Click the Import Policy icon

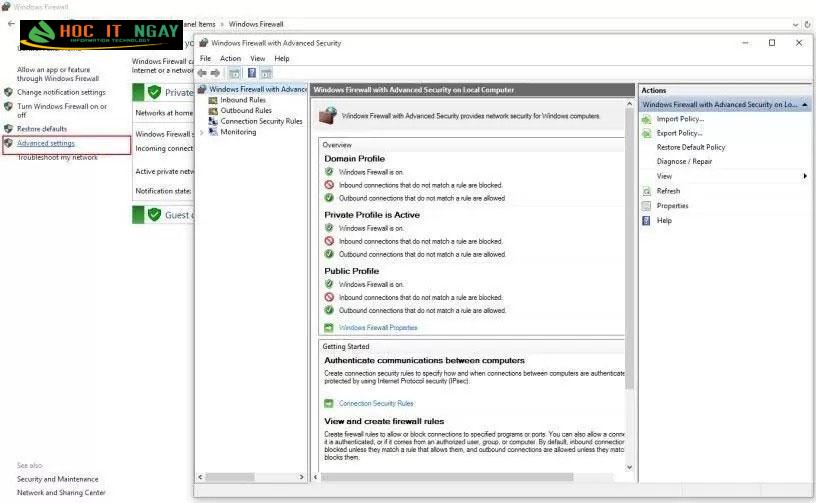pyautogui.click(x=646, y=119)
